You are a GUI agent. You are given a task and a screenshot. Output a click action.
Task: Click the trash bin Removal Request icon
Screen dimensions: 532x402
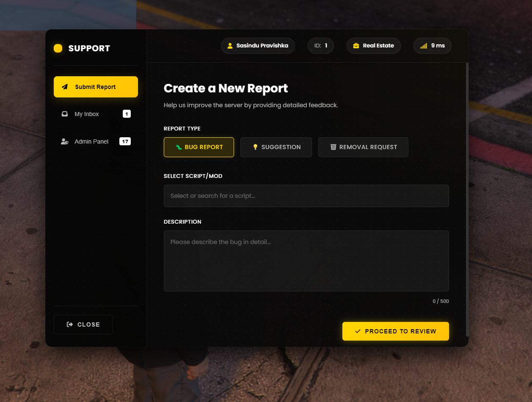[333, 147]
